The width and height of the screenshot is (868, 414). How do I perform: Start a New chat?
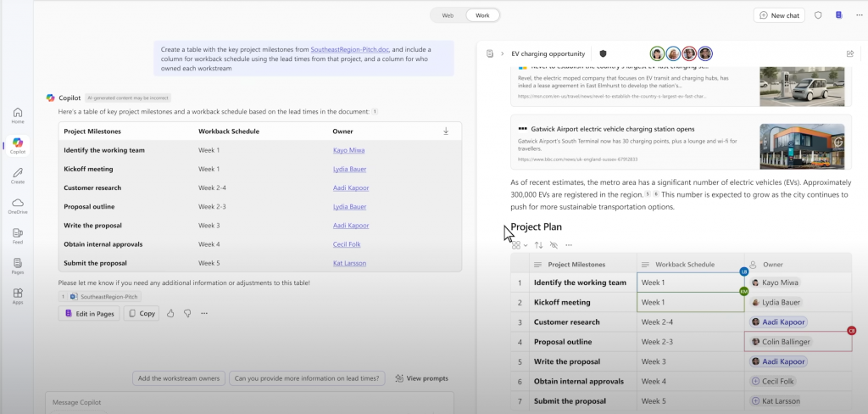coord(779,15)
